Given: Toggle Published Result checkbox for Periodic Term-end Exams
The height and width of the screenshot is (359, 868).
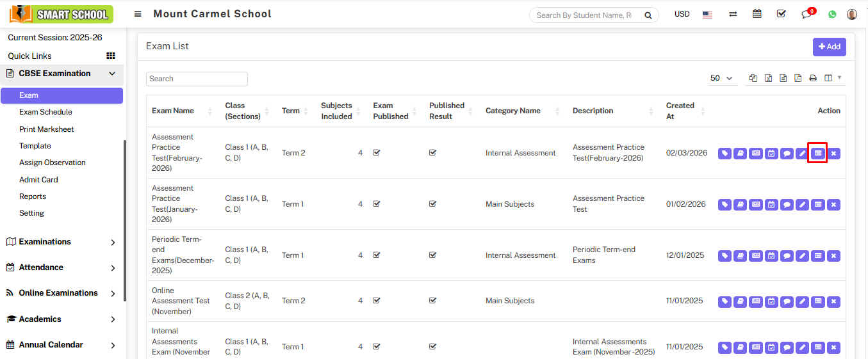Looking at the screenshot, I should tap(433, 255).
